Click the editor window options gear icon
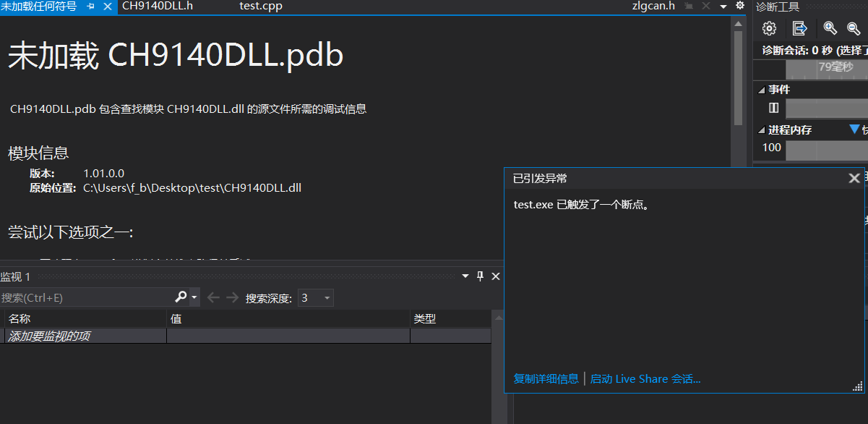868x424 pixels. click(738, 5)
